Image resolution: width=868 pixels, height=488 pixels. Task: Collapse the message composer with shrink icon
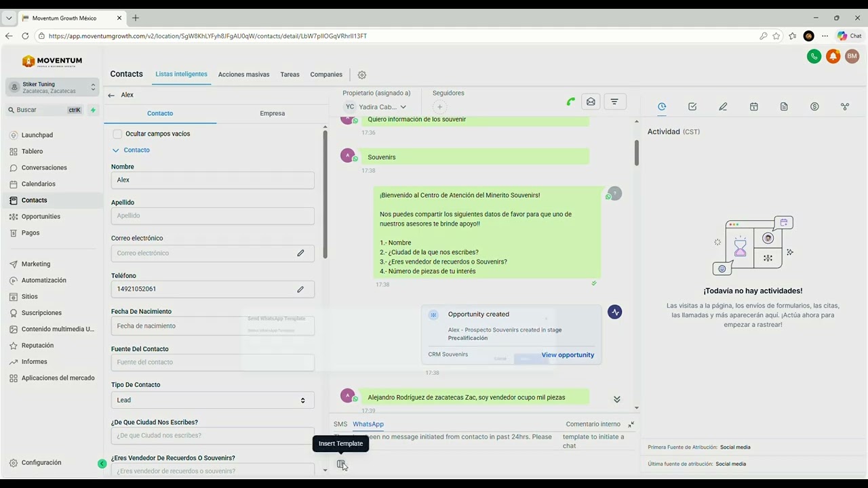pyautogui.click(x=631, y=424)
